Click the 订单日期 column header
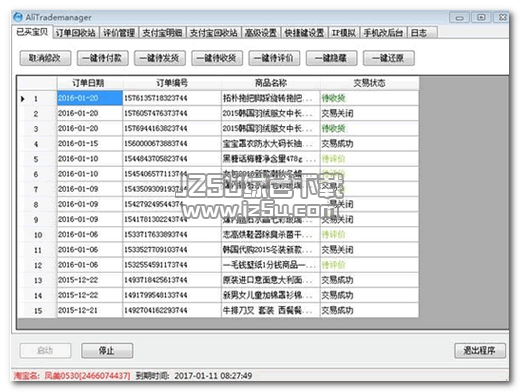520x392 pixels. [90, 83]
